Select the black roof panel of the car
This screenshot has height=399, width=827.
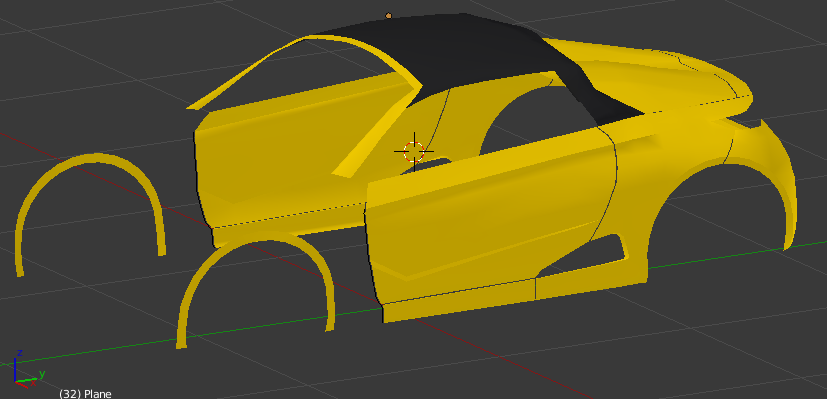click(x=475, y=53)
